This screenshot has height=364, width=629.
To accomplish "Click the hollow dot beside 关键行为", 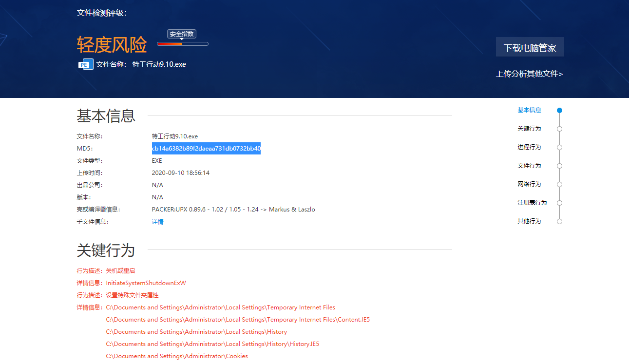I will click(559, 129).
